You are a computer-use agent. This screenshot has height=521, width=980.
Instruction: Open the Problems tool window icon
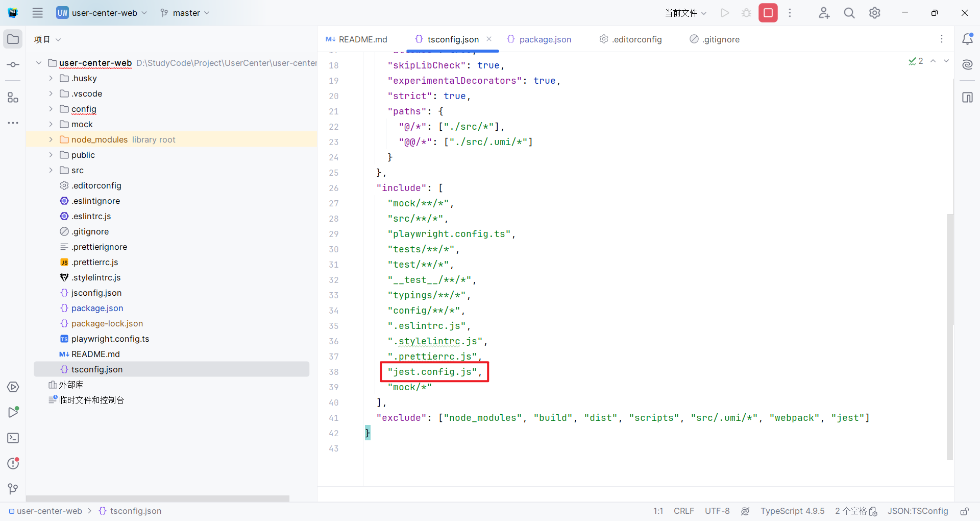tap(13, 463)
